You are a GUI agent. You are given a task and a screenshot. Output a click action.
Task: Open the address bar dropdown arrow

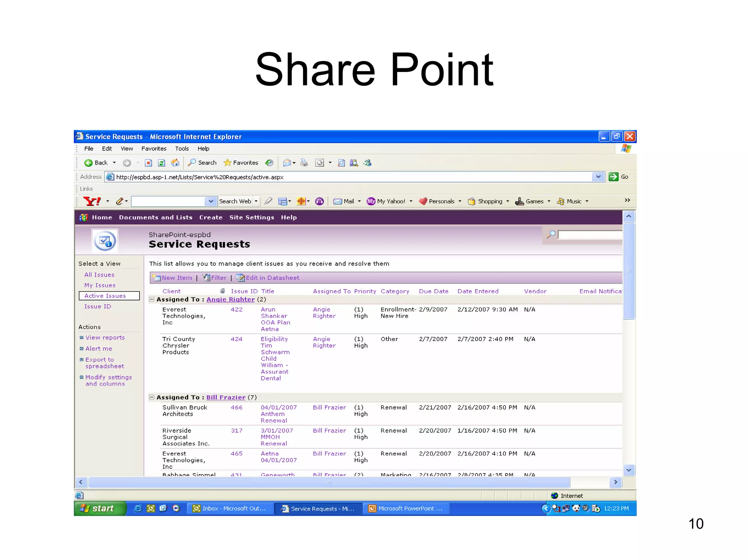(x=598, y=177)
